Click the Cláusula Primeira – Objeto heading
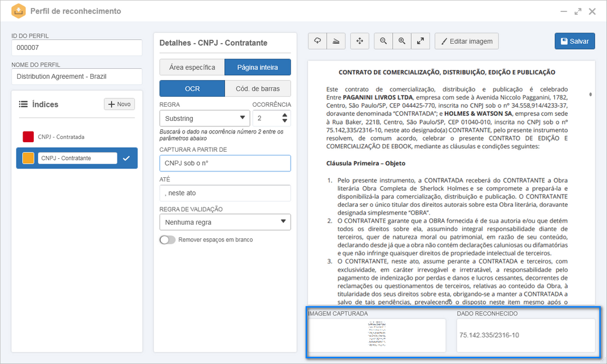The image size is (607, 364). (366, 163)
